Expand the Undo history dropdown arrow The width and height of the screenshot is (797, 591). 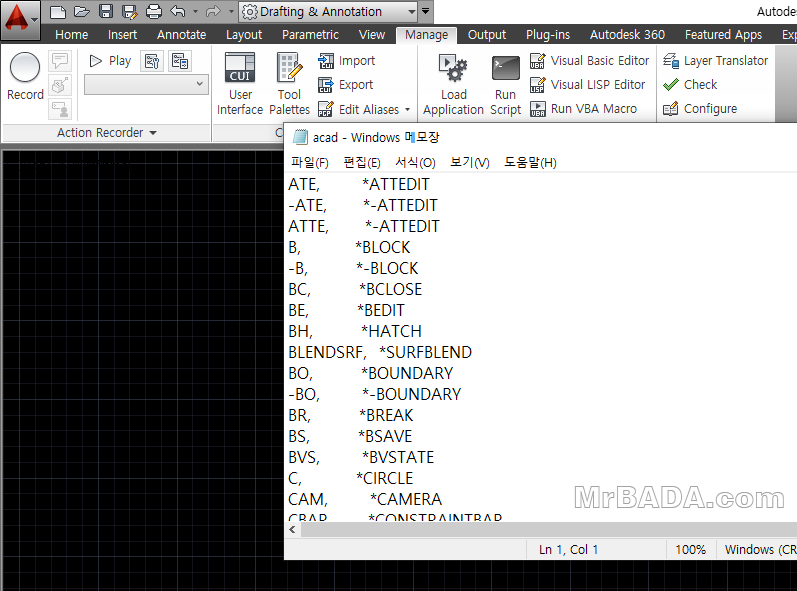tap(195, 12)
